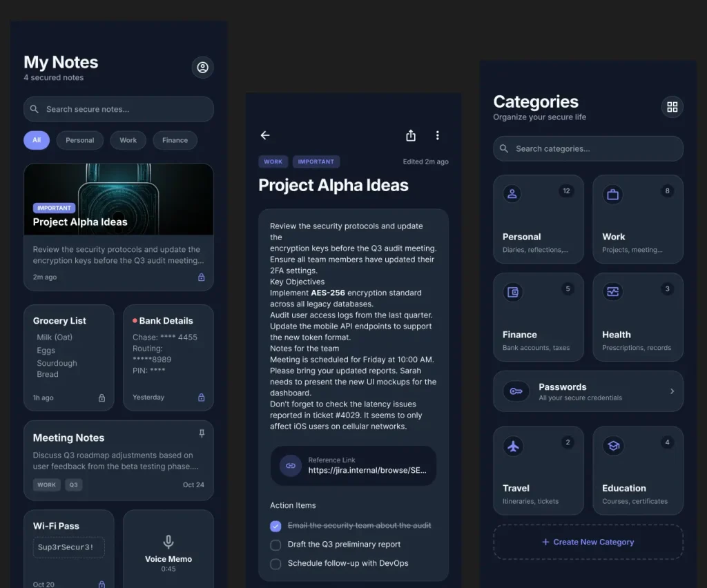Click the wallet icon on Finance category
The image size is (707, 588).
[513, 292]
